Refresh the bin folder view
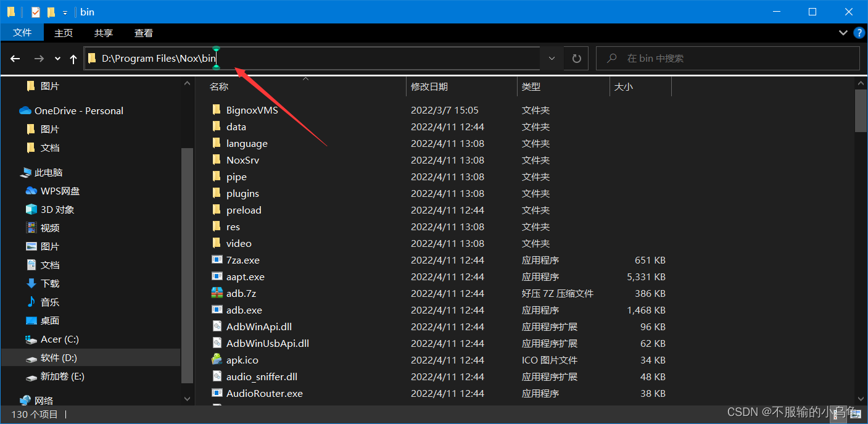The image size is (868, 424). (x=577, y=59)
